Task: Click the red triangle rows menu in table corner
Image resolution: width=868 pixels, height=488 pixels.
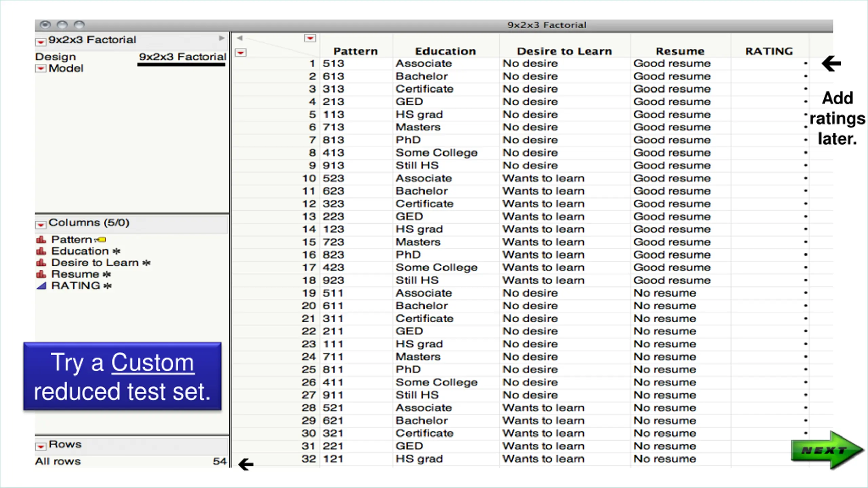Action: [241, 53]
